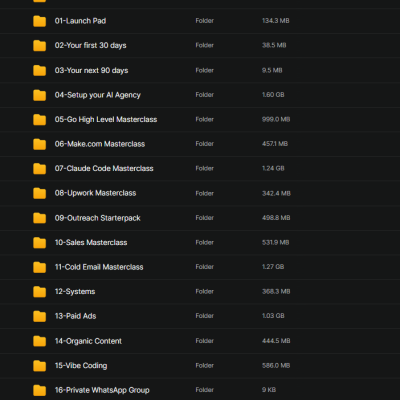Viewport: 400px width, 400px height.
Task: Click the 134.3 MB size value
Action: (x=276, y=21)
